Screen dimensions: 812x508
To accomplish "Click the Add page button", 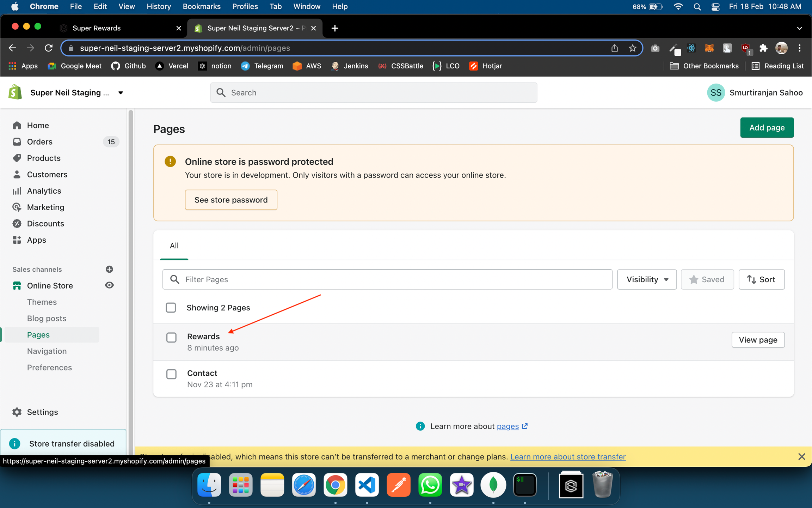I will click(767, 128).
